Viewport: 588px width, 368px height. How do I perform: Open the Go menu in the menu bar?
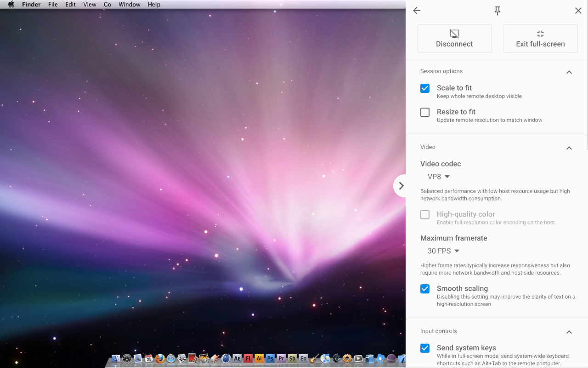pyautogui.click(x=107, y=4)
